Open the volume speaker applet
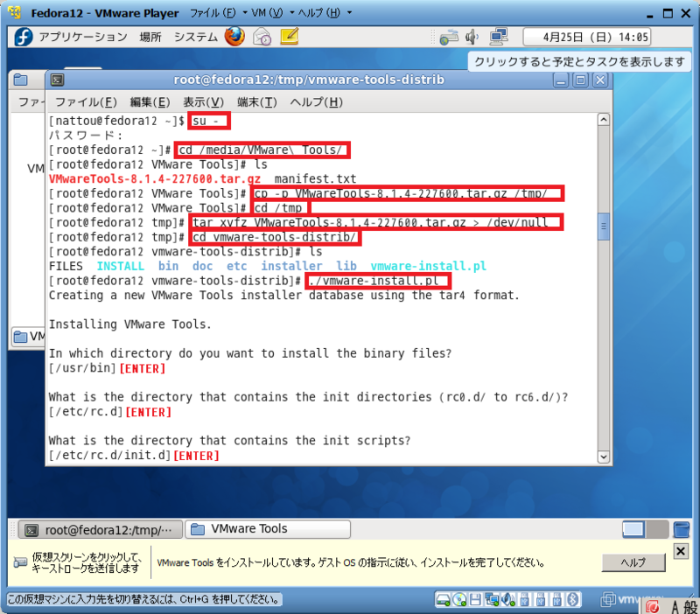 click(x=472, y=37)
